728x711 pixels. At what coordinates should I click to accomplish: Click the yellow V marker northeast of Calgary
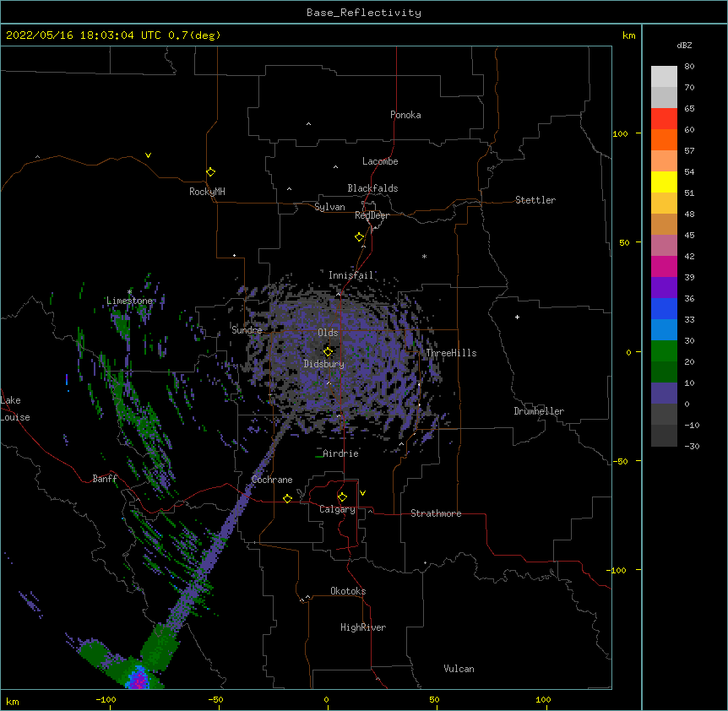tap(362, 493)
